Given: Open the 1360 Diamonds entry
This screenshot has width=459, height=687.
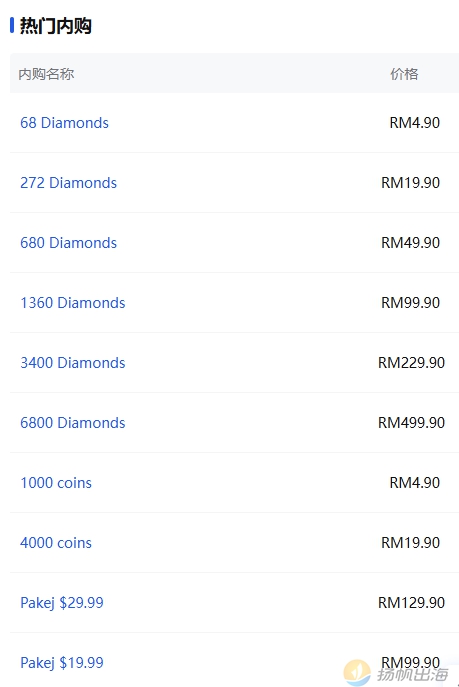Looking at the screenshot, I should 73,303.
